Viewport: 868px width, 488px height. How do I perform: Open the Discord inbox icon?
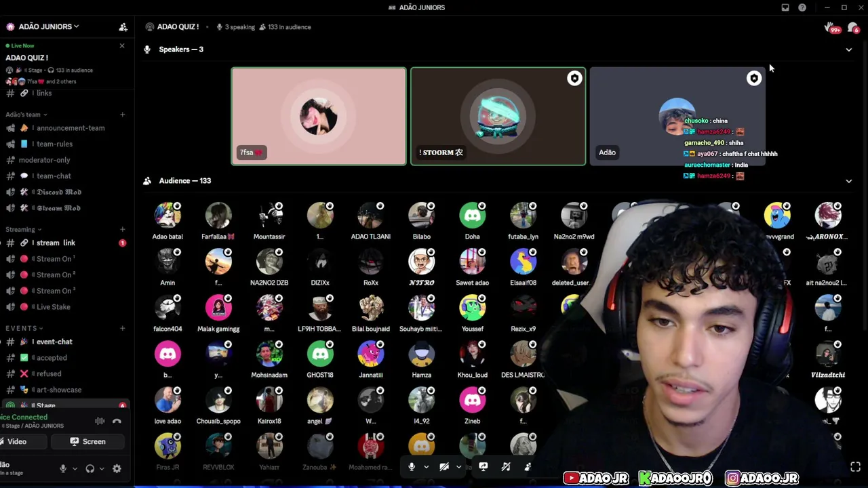point(785,7)
